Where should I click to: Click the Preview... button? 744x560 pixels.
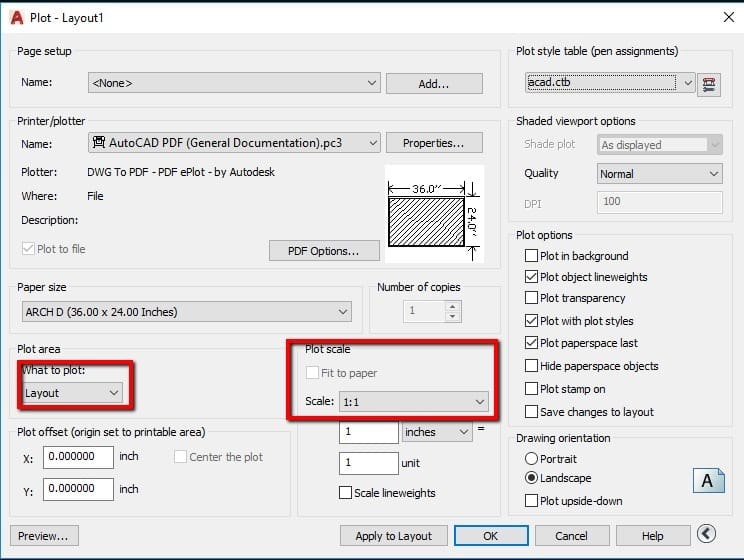pyautogui.click(x=44, y=536)
